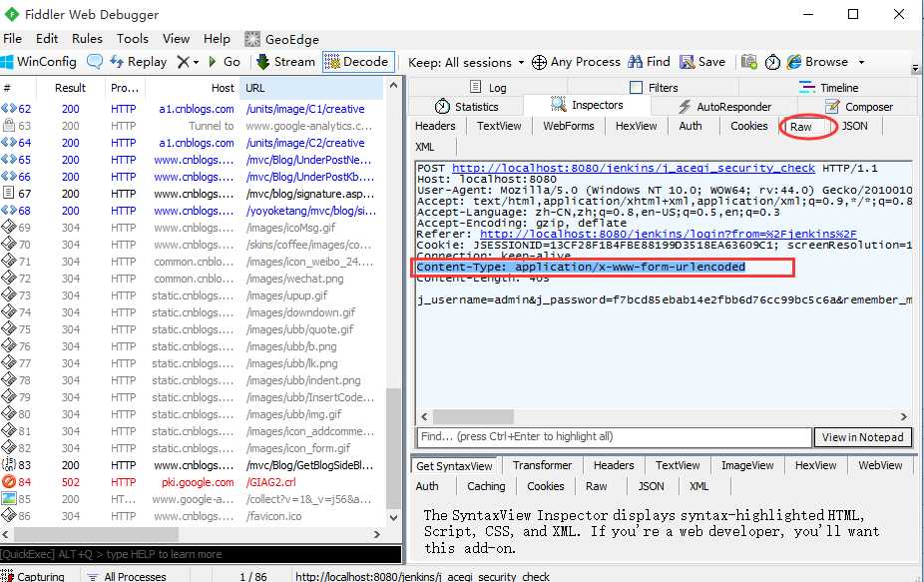Open the Keep: All sessions dropdown
924x582 pixels.
tap(466, 62)
